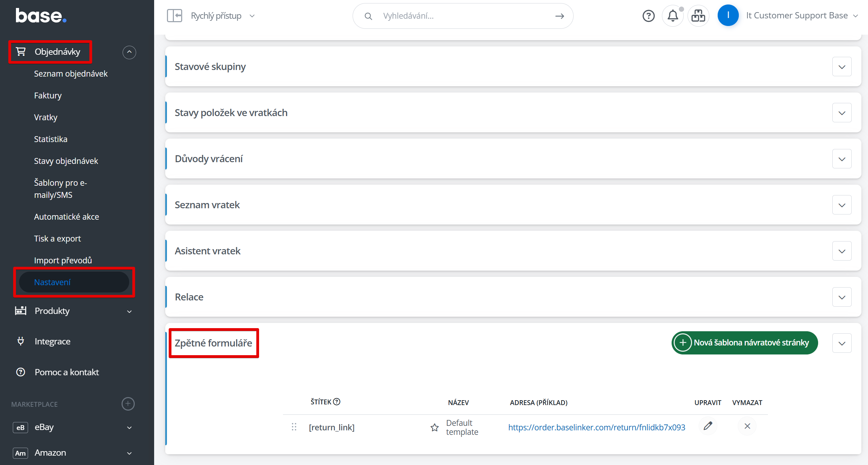The height and width of the screenshot is (465, 868).
Task: Click the Objednávky cart icon
Action: (x=21, y=52)
